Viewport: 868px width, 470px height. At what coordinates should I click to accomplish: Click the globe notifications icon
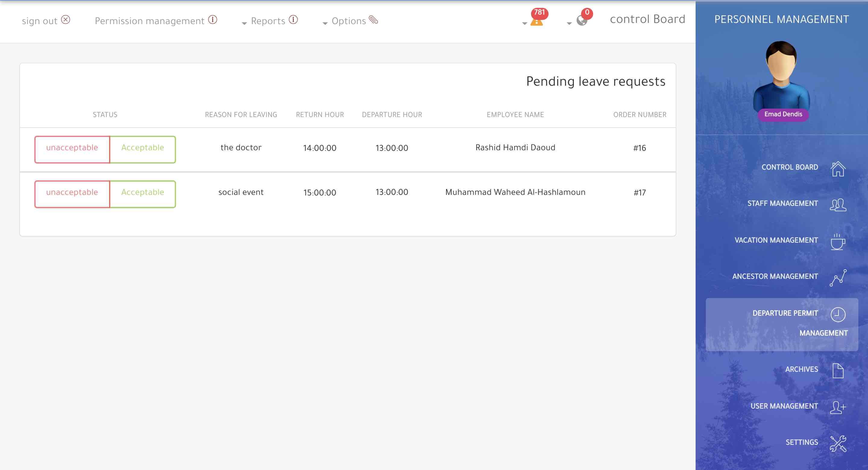(582, 20)
